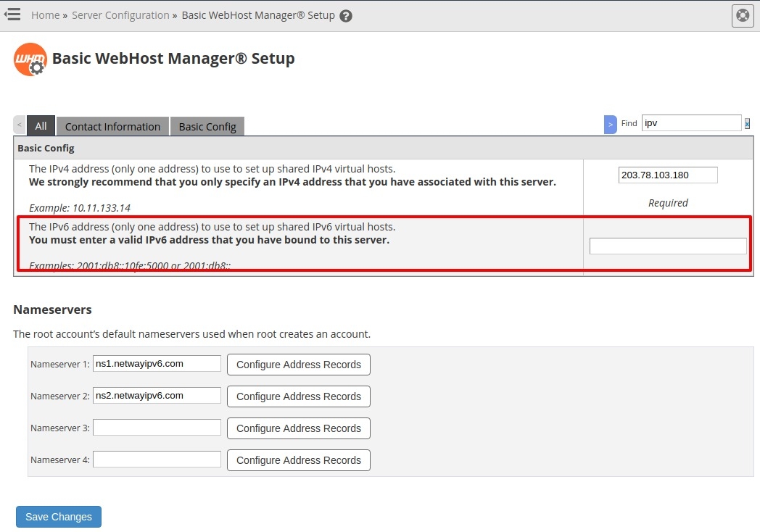The height and width of the screenshot is (532, 760).
Task: Open Server Configuration breadcrumb link
Action: pos(120,15)
